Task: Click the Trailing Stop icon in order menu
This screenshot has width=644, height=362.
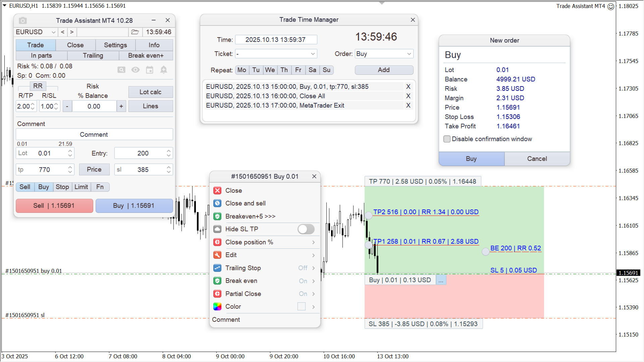Action: 217,268
